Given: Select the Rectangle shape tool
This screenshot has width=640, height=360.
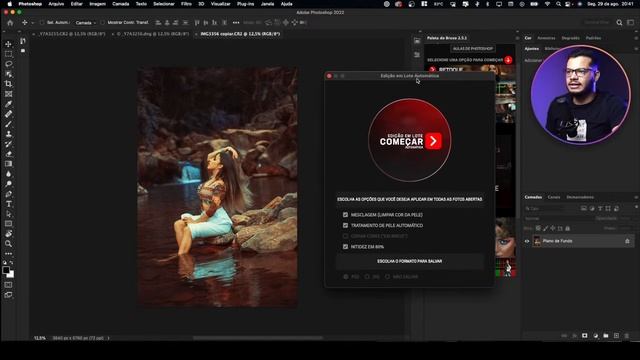Looking at the screenshot, I should 8,224.
